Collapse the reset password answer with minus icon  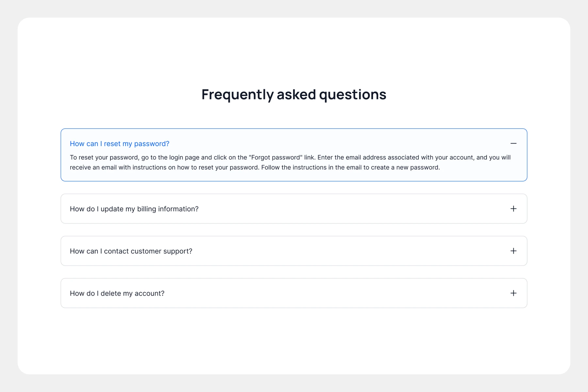pos(513,143)
